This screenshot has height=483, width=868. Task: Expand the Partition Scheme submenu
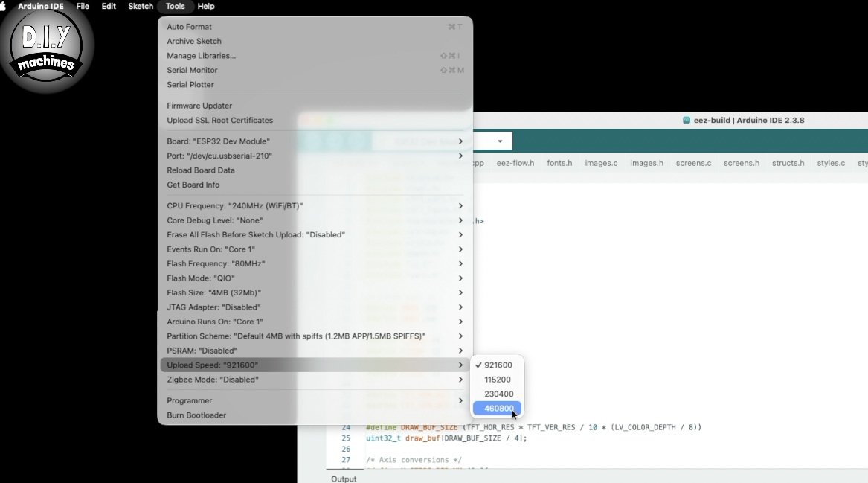pos(315,336)
